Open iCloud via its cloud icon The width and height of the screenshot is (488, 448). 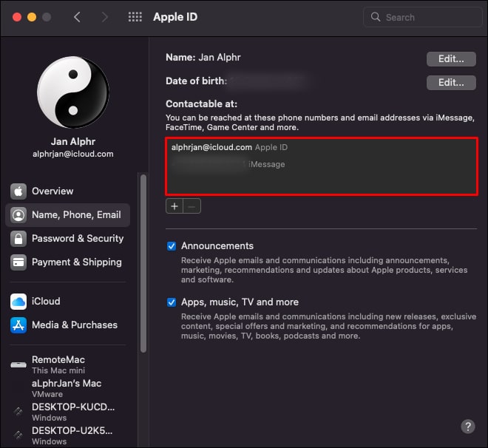[x=18, y=302]
